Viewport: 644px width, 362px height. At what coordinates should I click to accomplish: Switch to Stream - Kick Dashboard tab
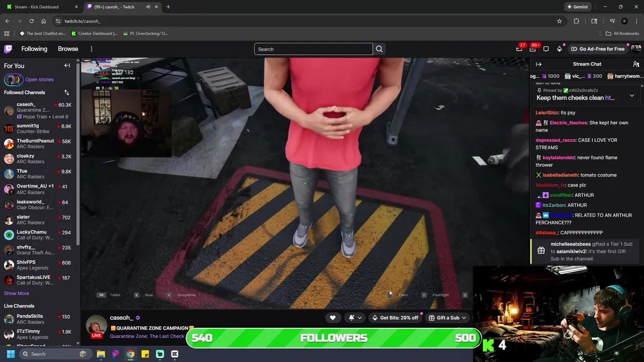click(40, 7)
